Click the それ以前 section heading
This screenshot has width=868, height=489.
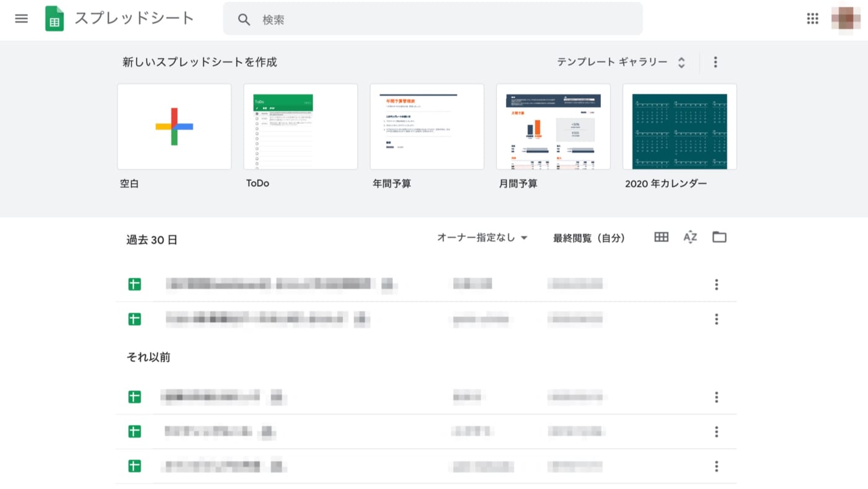point(148,357)
